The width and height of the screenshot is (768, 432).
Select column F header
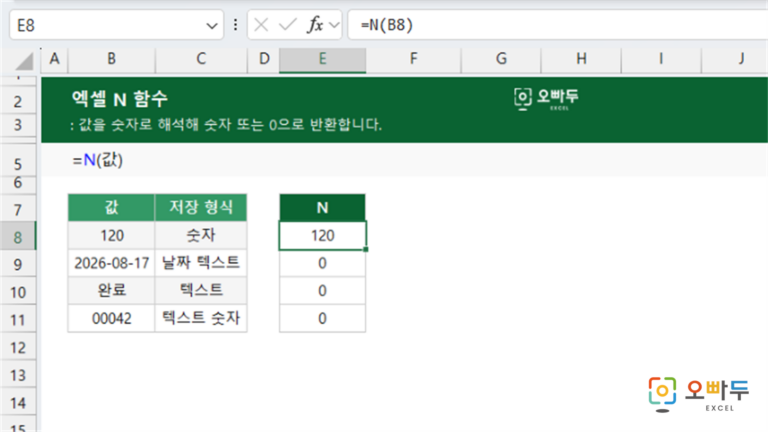pyautogui.click(x=413, y=59)
